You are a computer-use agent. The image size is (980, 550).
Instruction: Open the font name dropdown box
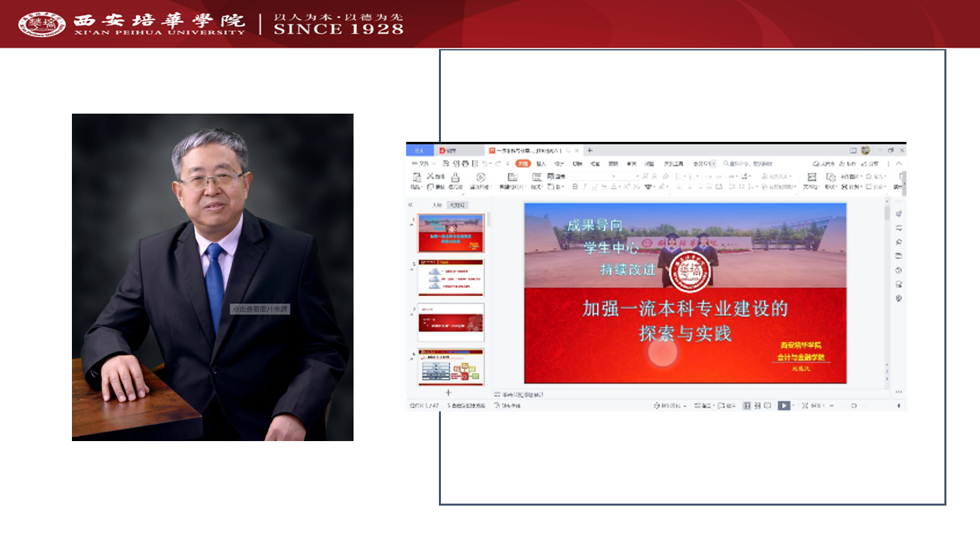point(591,176)
